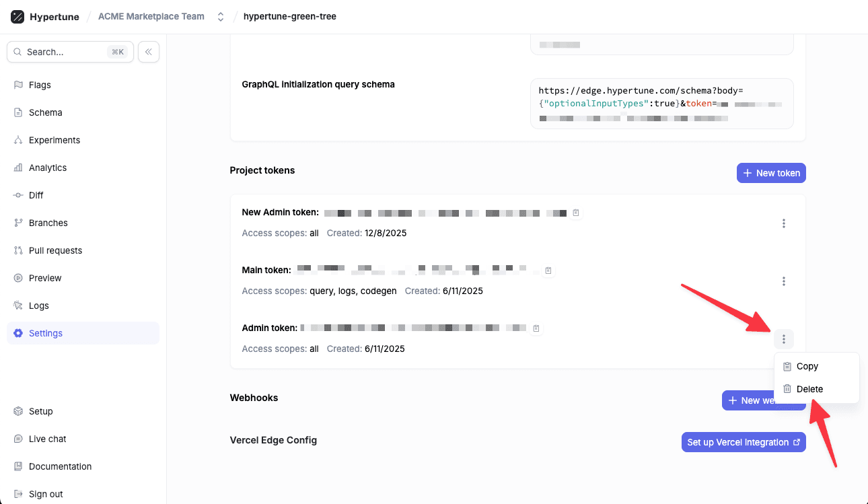Click Sign out in the sidebar
Viewport: 868px width, 504px height.
click(x=46, y=494)
